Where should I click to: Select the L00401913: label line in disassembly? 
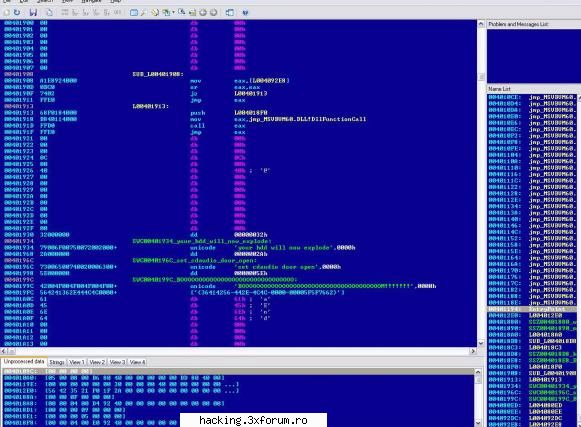click(150, 106)
